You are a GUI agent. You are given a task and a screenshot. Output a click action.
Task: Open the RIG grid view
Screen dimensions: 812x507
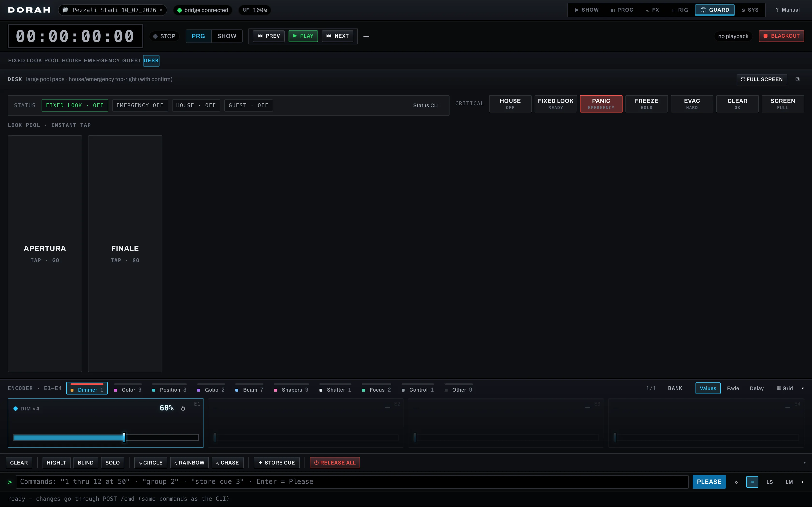tap(680, 10)
